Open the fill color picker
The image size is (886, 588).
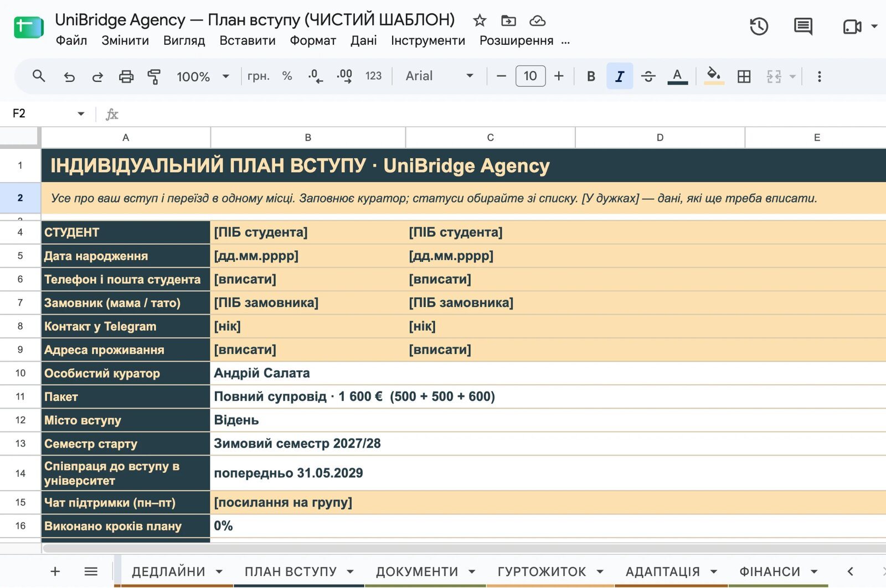(x=714, y=76)
